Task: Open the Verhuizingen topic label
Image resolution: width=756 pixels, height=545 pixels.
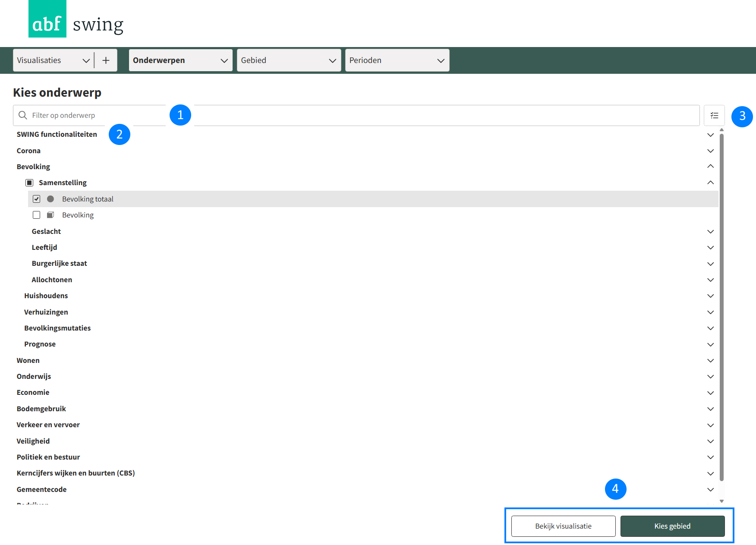Action: point(46,312)
